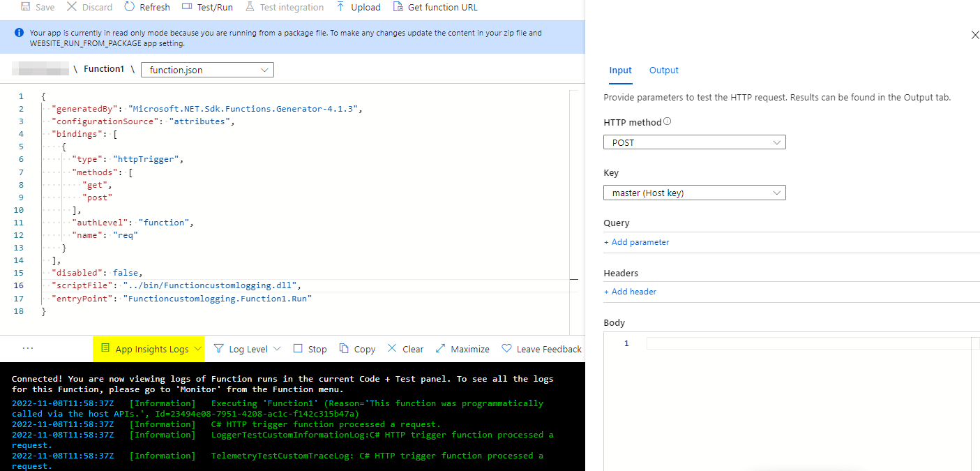980x471 pixels.
Task: Click the Save button label
Action: pos(45,7)
